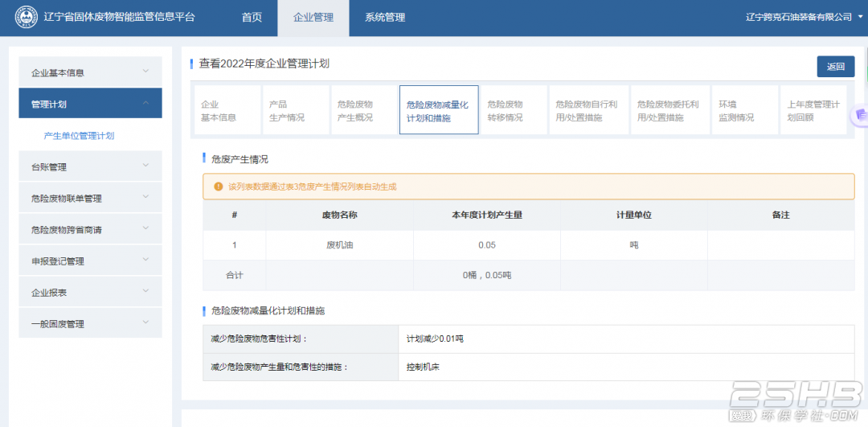Click the 废机油 waste name cell

point(340,245)
